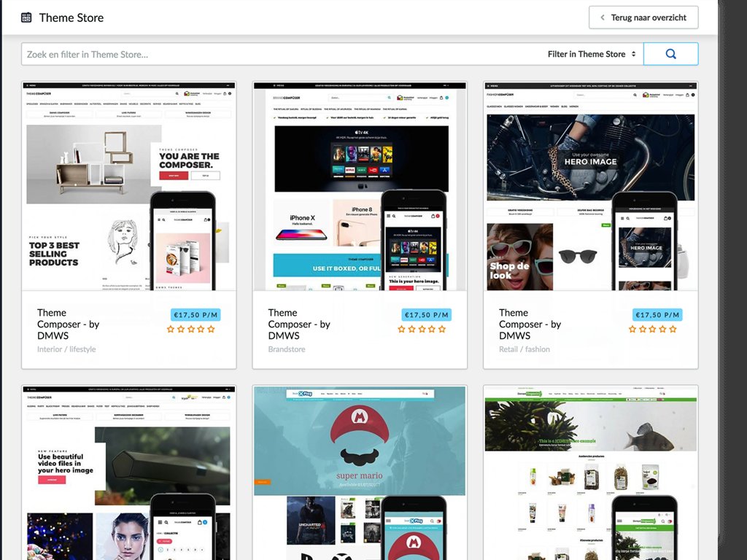Click the magnifier search button
Screen dimensions: 747x560
[671, 54]
